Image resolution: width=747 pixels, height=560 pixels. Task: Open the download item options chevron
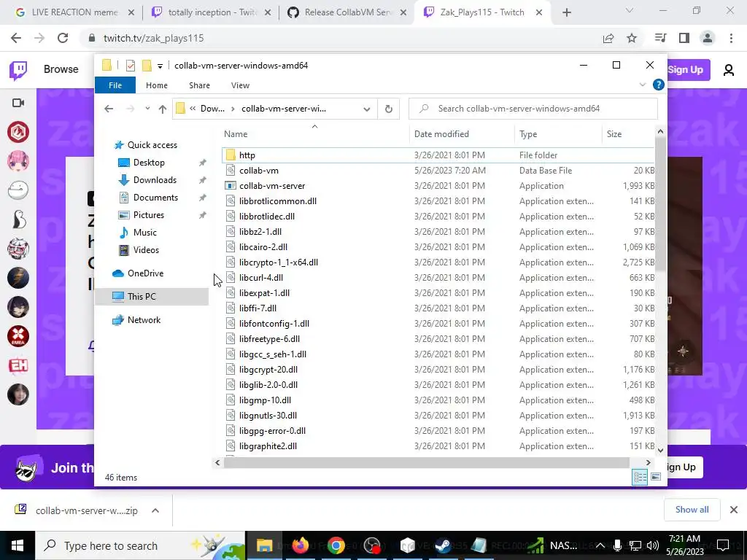pos(155,510)
